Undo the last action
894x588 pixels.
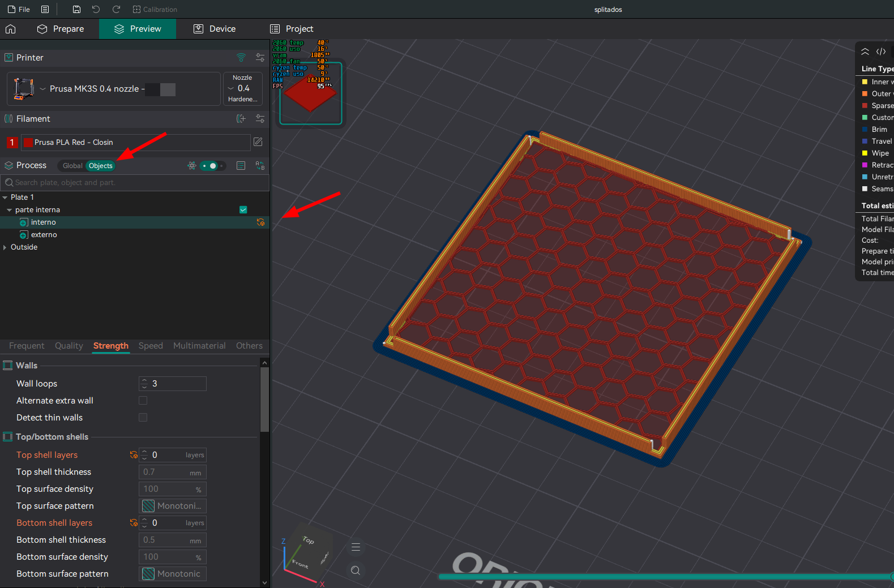coord(96,9)
